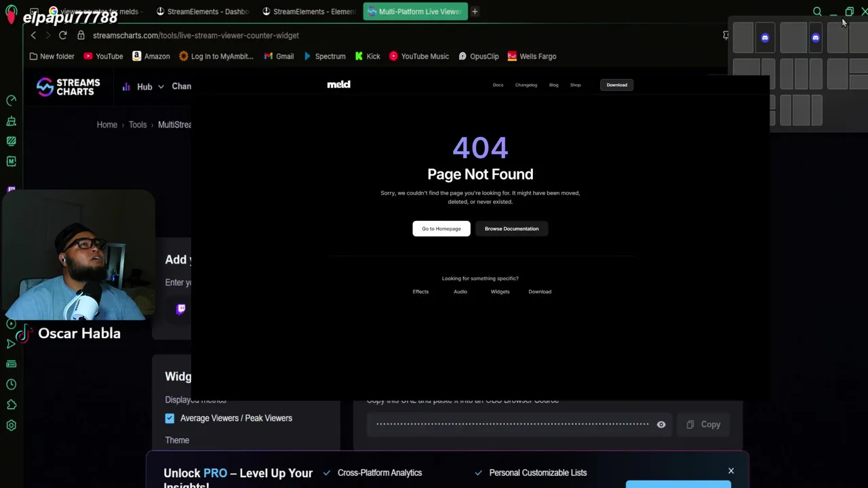Click the Streams Charts logo
Image resolution: width=868 pixels, height=488 pixels.
[x=68, y=87]
